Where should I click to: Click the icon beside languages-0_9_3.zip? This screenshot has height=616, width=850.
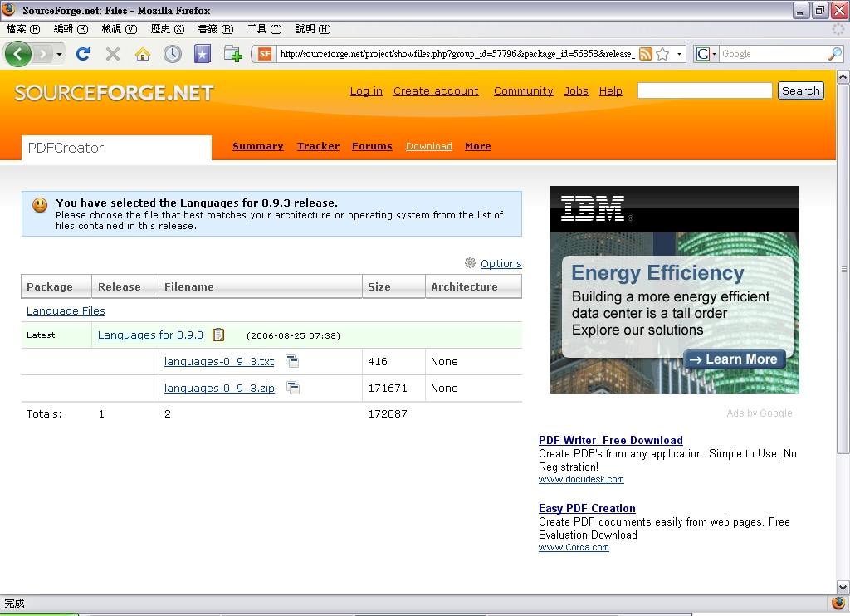click(x=293, y=388)
